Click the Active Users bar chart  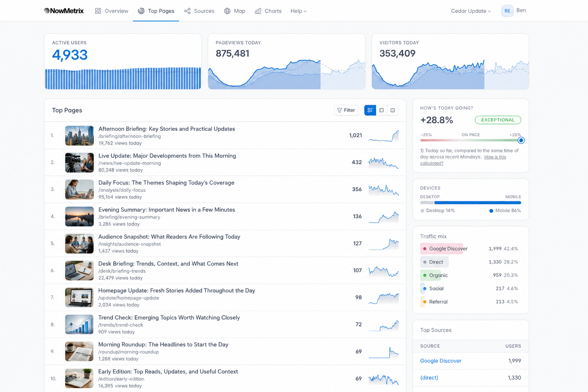coord(123,78)
